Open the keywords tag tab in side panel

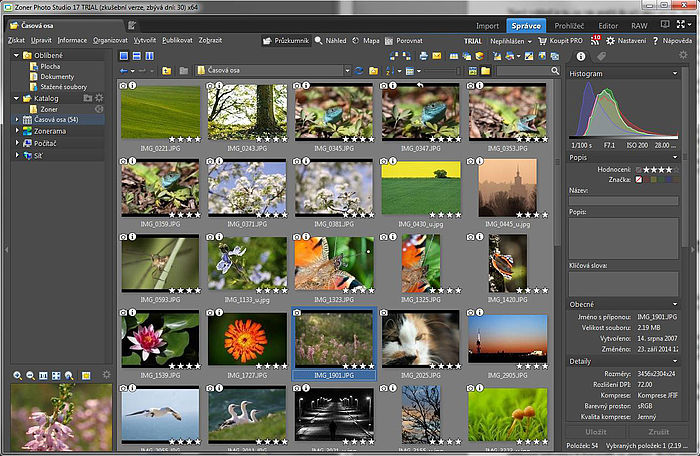[599, 56]
